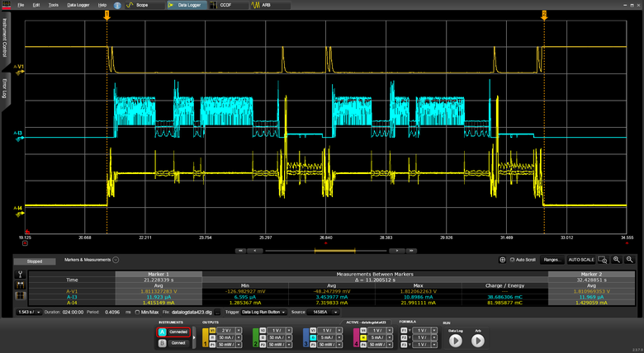644x353 pixels.
Task: Toggle the I4 trace on output 4
Action: pos(363,337)
